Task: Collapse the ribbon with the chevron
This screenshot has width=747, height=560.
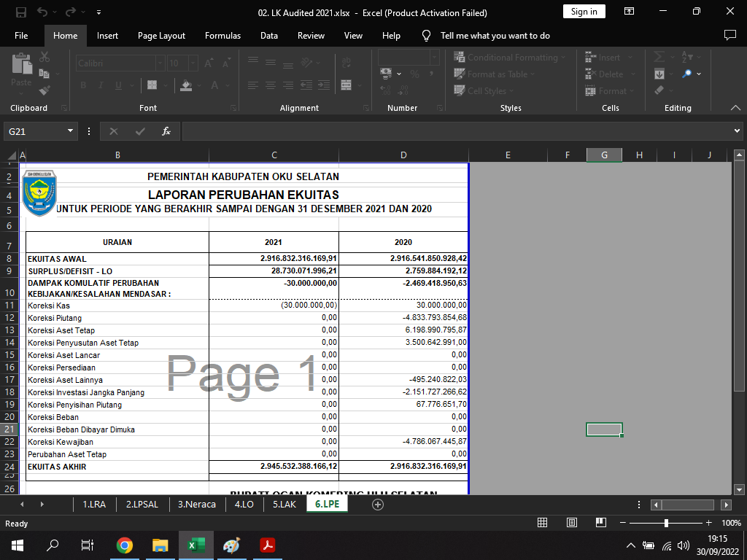Action: coord(735,108)
